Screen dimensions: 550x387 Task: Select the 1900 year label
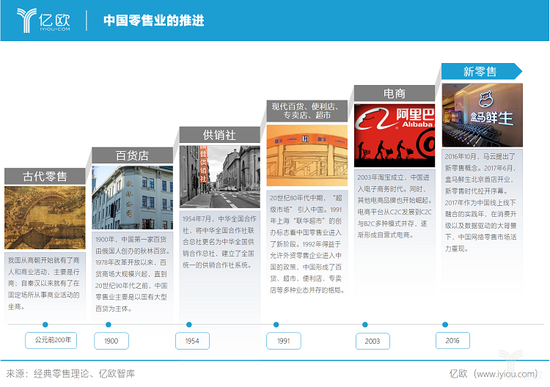(111, 341)
